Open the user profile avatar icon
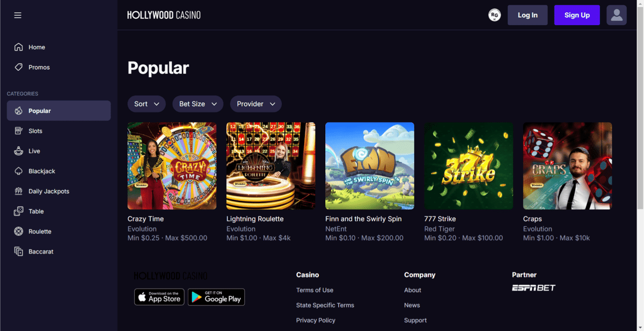 (617, 15)
